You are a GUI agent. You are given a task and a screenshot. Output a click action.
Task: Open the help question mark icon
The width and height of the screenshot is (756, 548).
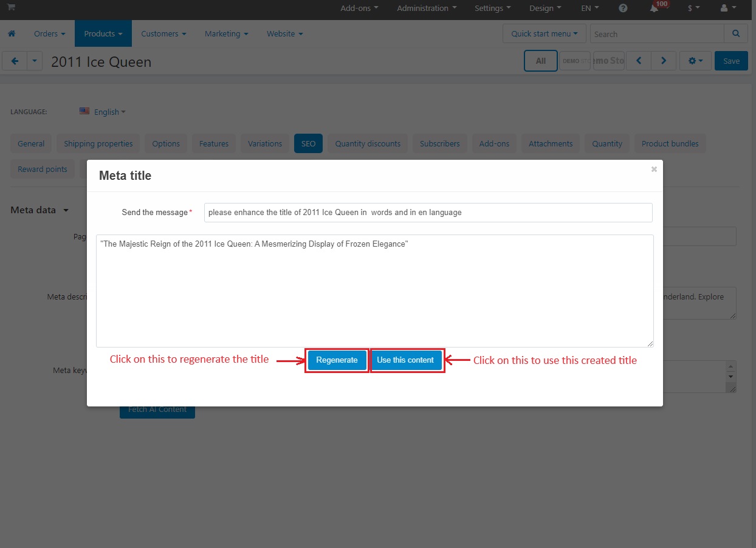tap(623, 9)
